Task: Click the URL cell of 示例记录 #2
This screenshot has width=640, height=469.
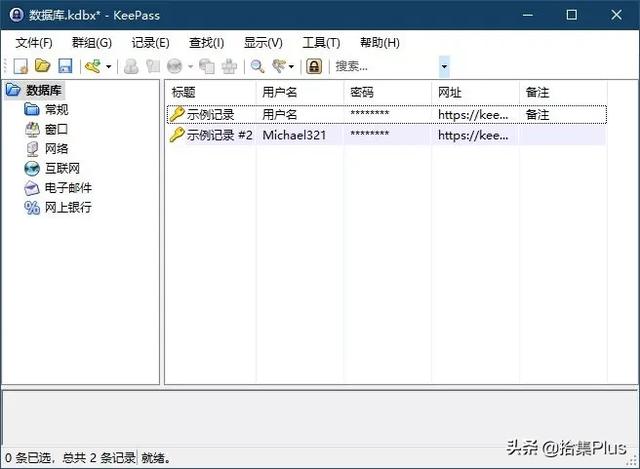Action: coord(473,135)
